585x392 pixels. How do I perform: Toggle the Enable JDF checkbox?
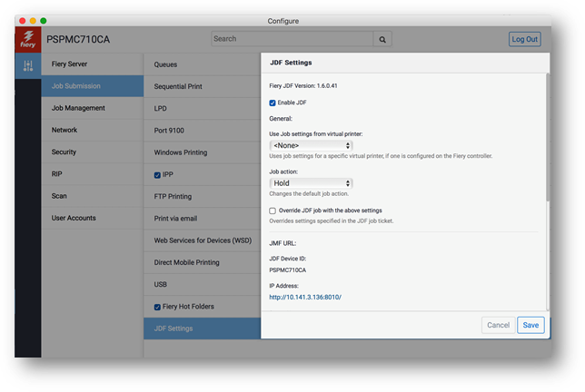point(273,103)
